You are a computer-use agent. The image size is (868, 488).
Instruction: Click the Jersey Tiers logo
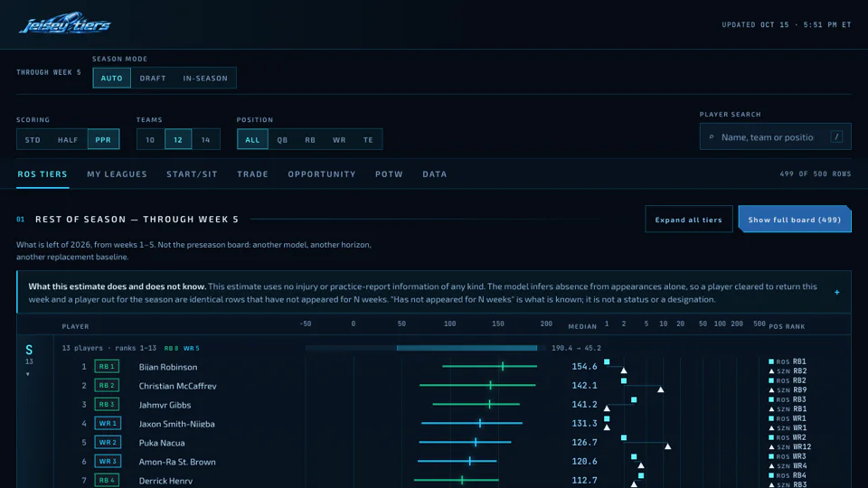pyautogui.click(x=65, y=23)
